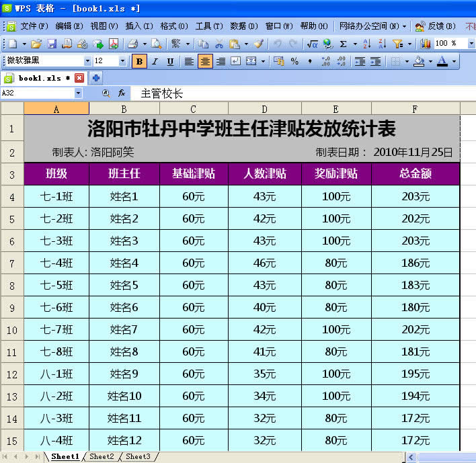
Task: Open the zoom percentage dropdown
Action: (x=472, y=44)
